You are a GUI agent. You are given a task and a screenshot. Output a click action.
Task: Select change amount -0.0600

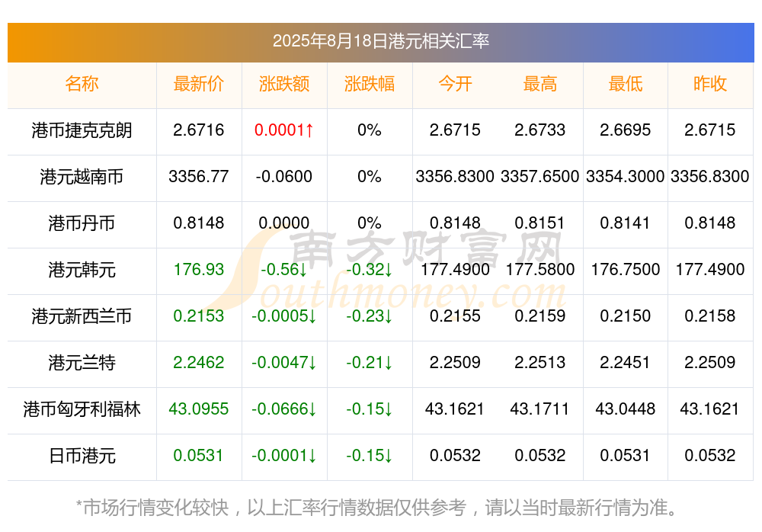coord(284,177)
